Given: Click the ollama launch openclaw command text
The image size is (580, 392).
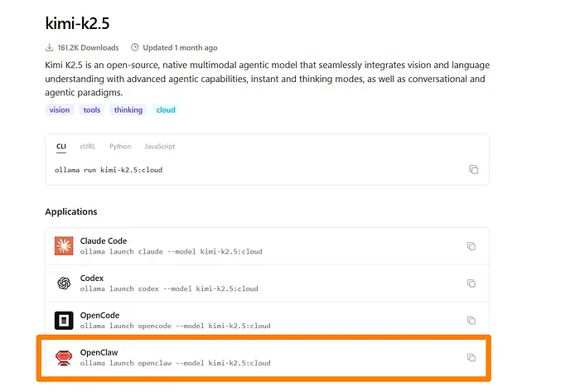Looking at the screenshot, I should tap(176, 363).
